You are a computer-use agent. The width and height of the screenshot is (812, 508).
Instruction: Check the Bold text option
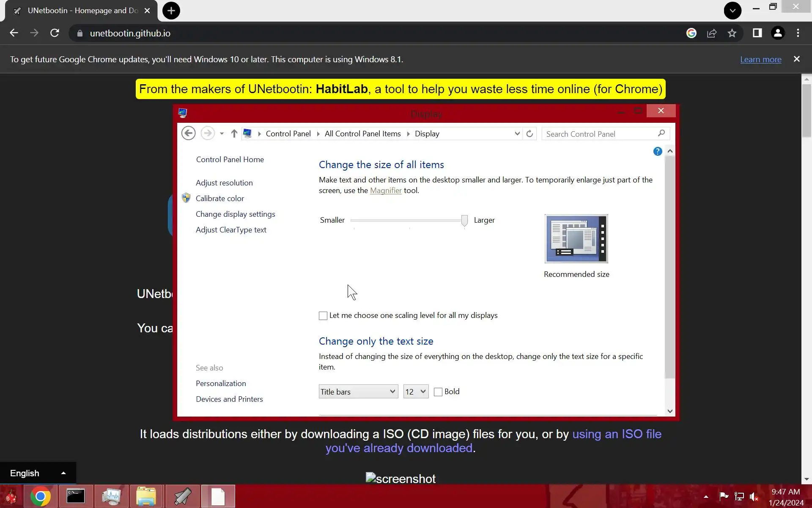(x=438, y=392)
